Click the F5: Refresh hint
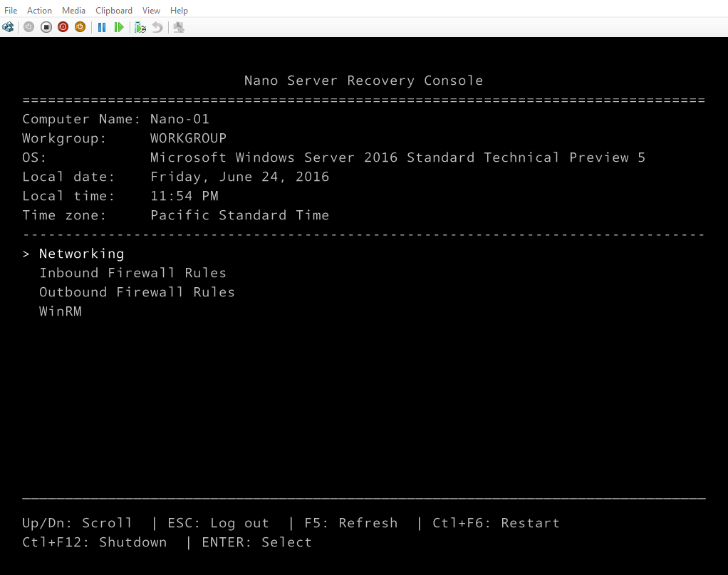The height and width of the screenshot is (575, 728). point(351,523)
